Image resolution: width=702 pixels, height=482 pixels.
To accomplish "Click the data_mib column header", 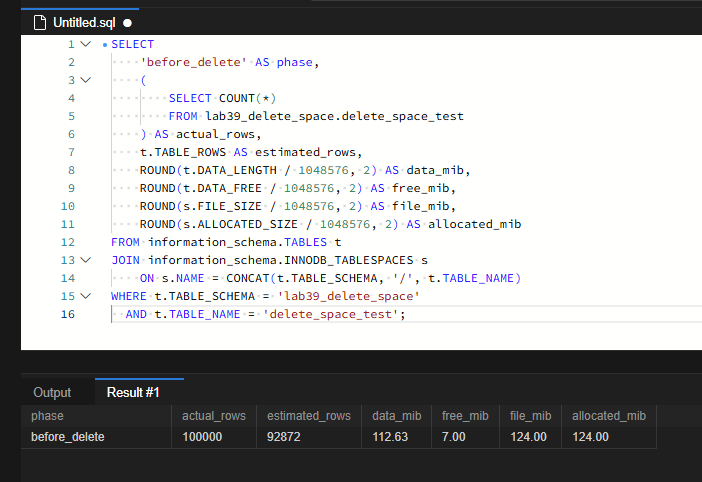I will coord(397,416).
